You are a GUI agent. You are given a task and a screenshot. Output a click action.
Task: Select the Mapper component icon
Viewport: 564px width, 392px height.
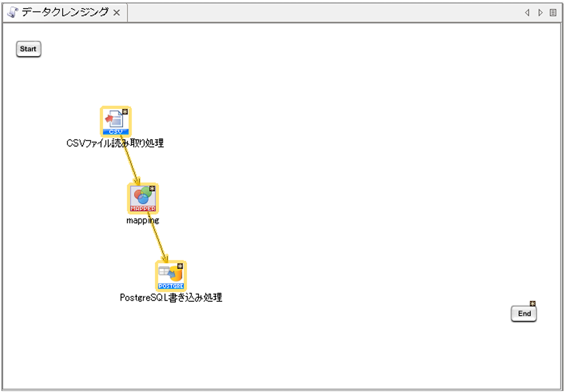(143, 198)
